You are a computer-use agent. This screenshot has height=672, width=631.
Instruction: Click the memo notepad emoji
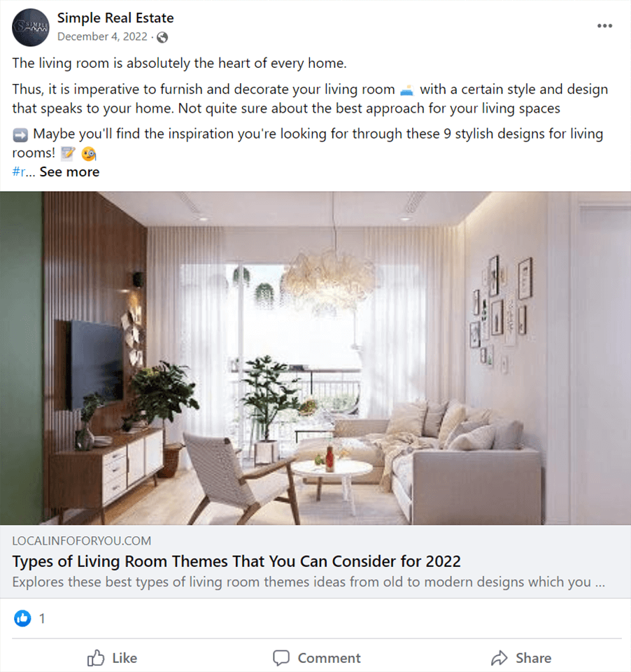68,153
